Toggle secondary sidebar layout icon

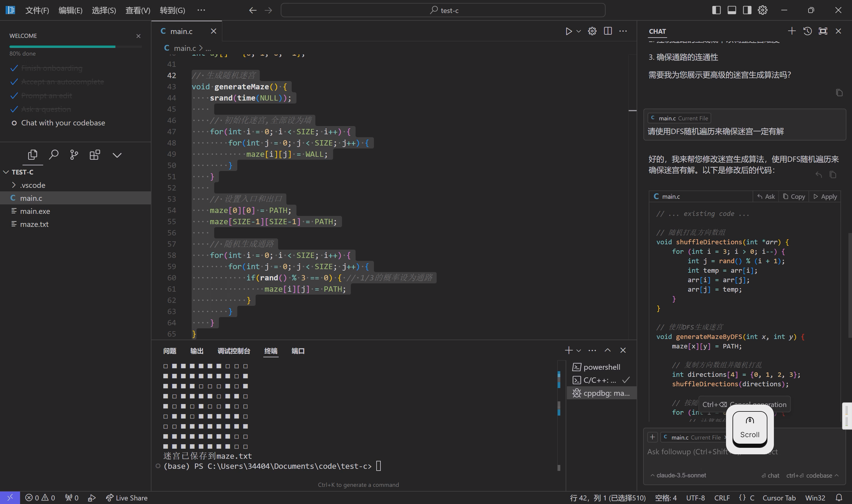pos(747,10)
